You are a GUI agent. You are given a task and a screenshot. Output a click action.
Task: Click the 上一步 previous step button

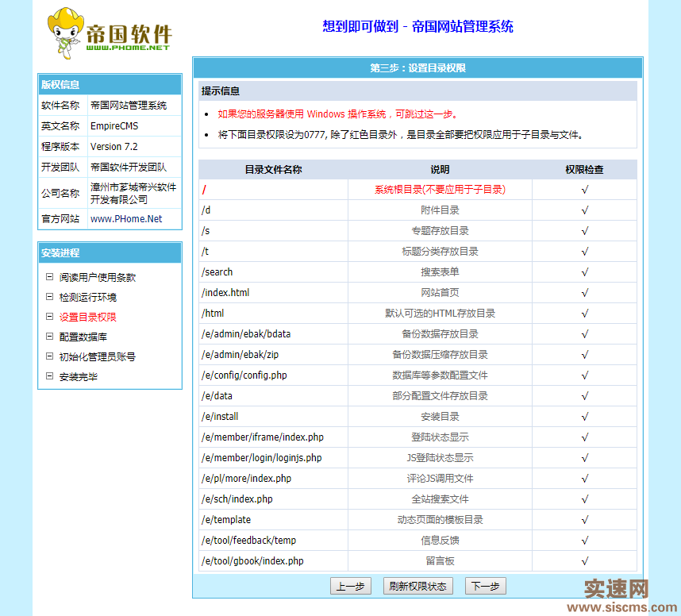tap(351, 586)
